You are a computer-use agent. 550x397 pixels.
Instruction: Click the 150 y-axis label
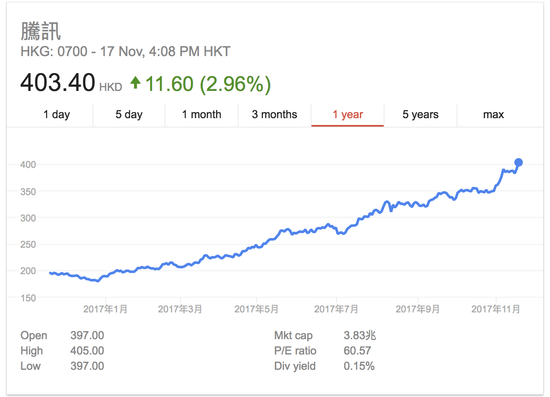click(28, 298)
